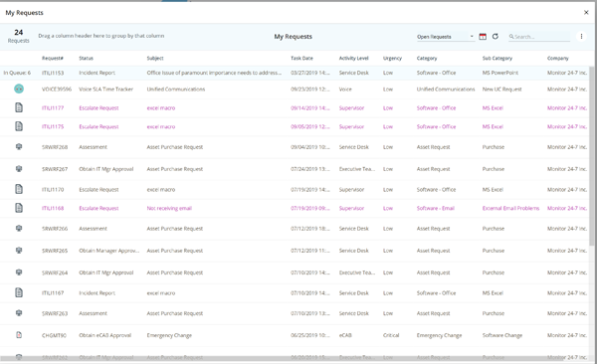Click the Obtain eCAB Approval status
The width and height of the screenshot is (597, 364).
point(105,335)
